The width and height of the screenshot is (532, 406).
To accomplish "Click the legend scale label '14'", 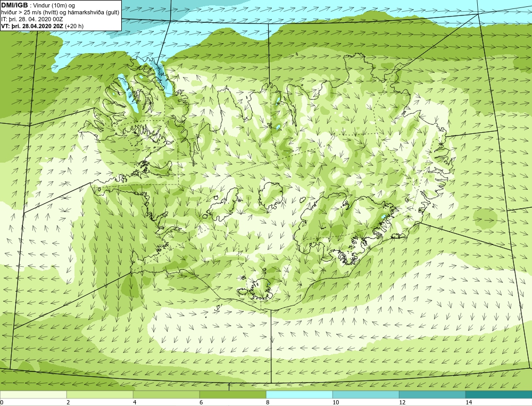I will click(x=469, y=402).
